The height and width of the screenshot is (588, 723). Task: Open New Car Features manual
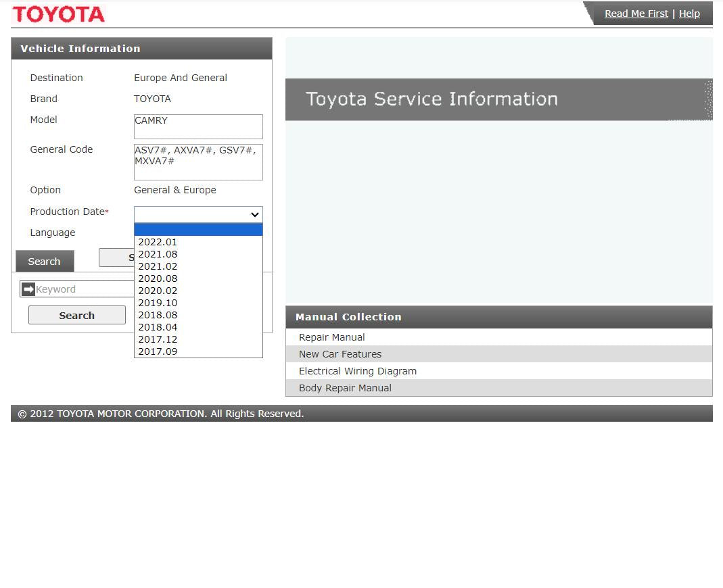pos(340,354)
